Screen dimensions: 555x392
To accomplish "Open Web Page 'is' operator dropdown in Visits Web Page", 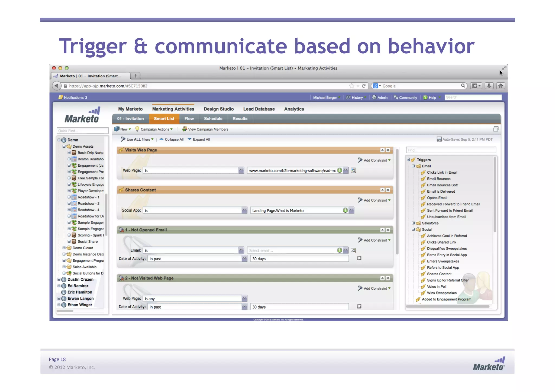I will 241,170.
